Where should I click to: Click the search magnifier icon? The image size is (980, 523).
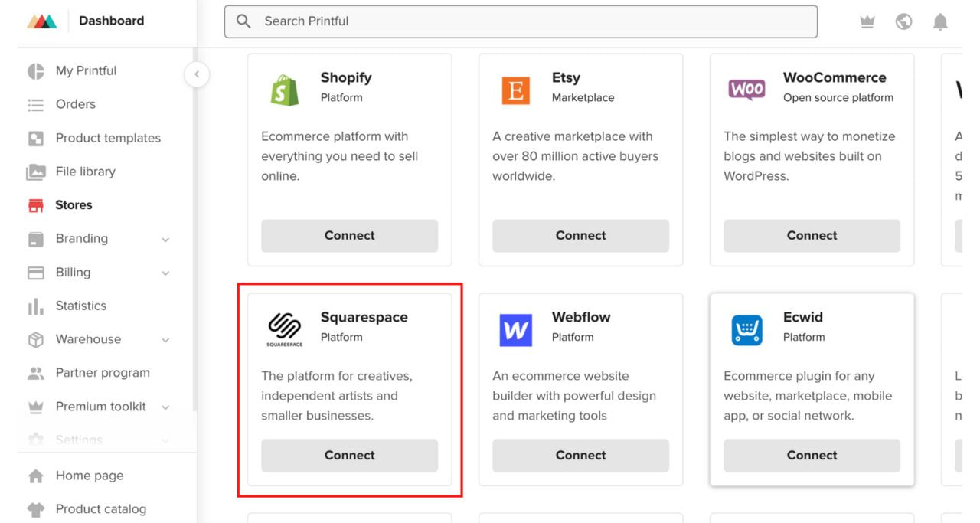click(x=243, y=21)
